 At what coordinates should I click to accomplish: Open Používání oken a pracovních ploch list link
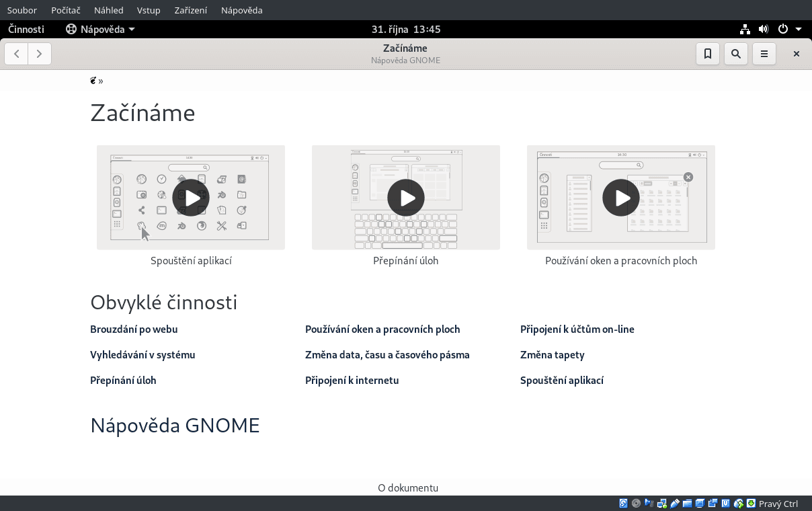pos(382,329)
